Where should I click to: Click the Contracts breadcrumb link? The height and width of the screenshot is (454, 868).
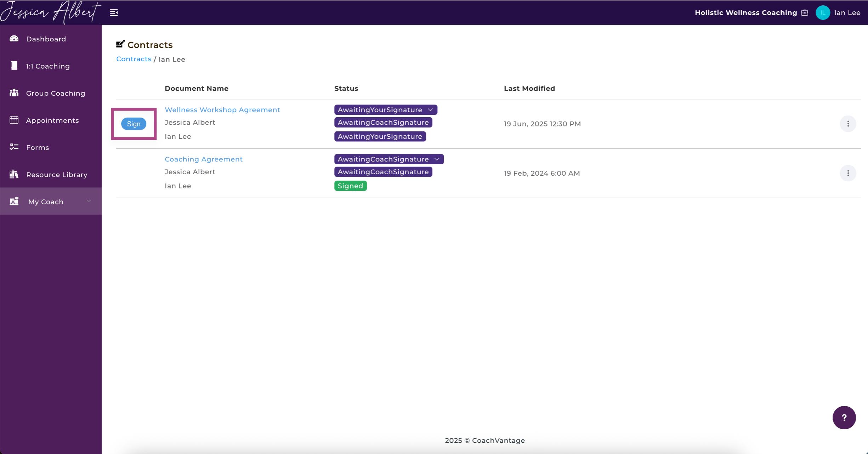point(134,59)
